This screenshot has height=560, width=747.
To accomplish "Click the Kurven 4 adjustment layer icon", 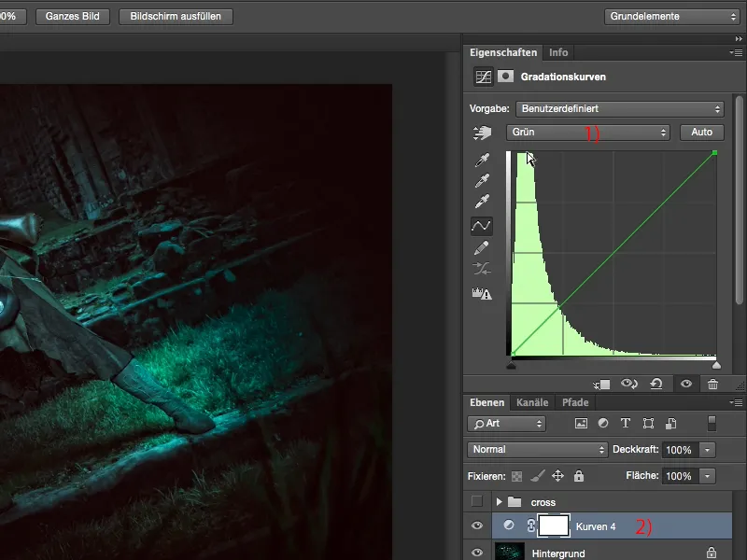I will click(509, 525).
